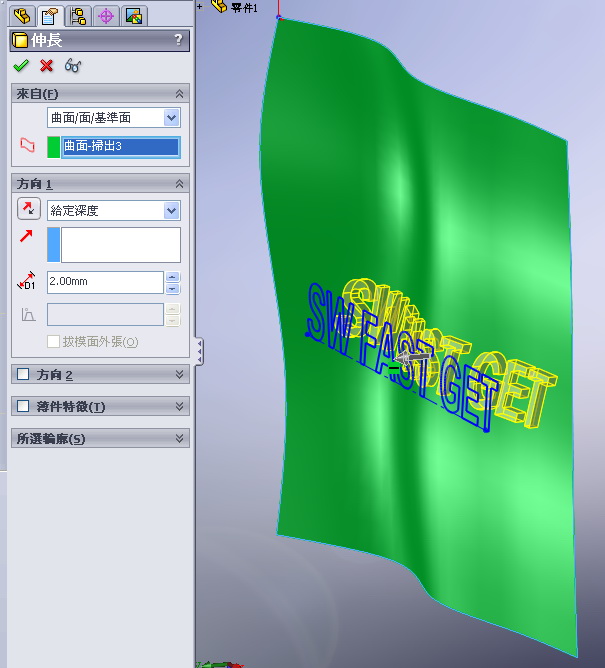
Task: Expand the 零件1 flyout tree node
Action: 199,6
